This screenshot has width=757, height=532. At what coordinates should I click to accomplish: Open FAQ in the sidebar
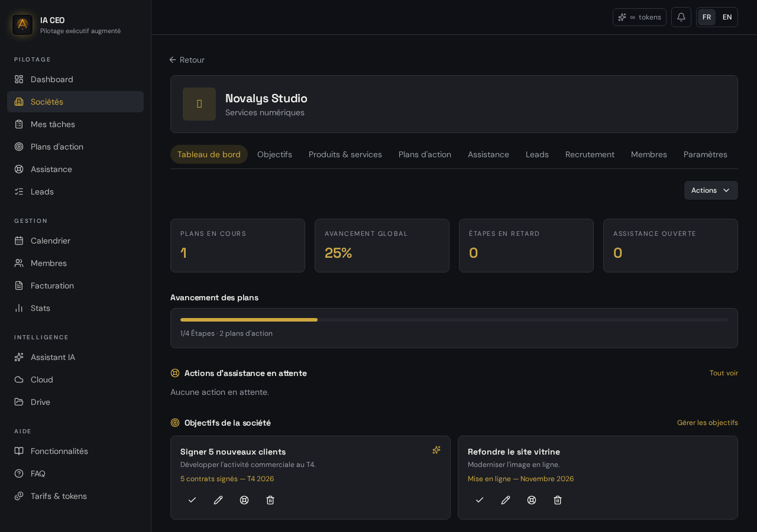75,473
